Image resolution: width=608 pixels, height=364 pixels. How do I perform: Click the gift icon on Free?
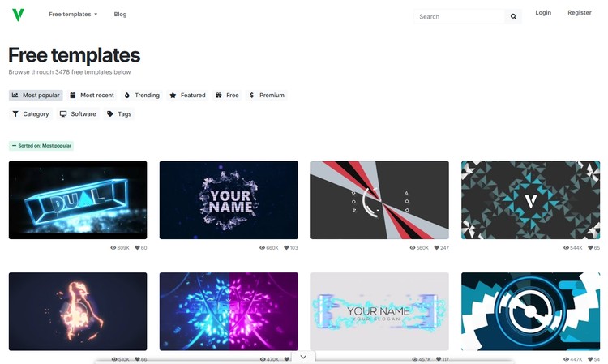pyautogui.click(x=219, y=96)
